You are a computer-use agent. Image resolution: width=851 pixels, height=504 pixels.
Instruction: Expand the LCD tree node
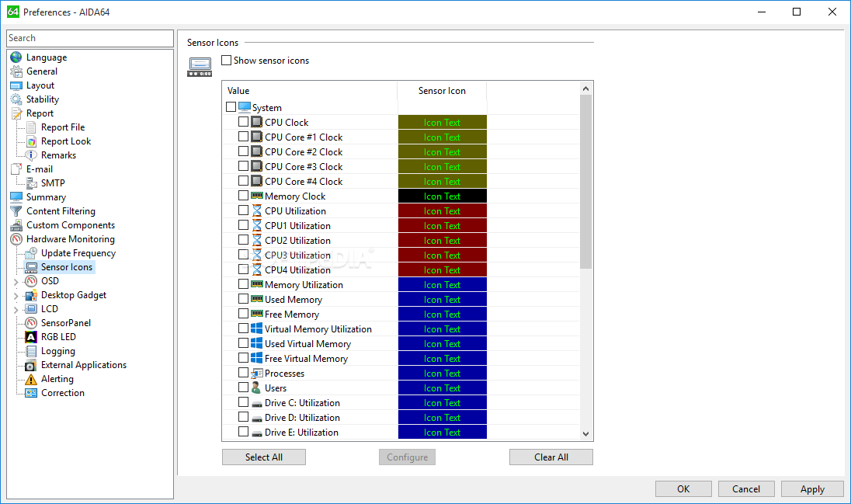coord(16,310)
